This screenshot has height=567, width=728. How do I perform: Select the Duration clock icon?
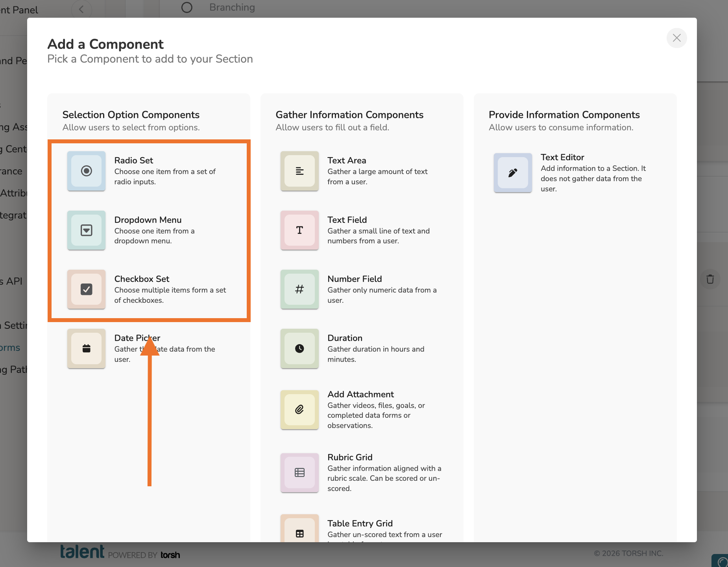pyautogui.click(x=299, y=348)
